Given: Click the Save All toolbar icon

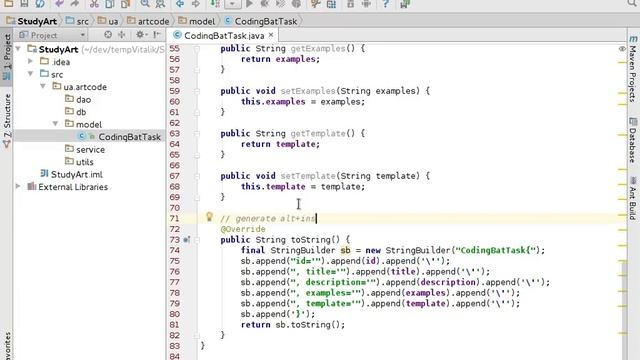Looking at the screenshot, I should pyautogui.click(x=24, y=3).
